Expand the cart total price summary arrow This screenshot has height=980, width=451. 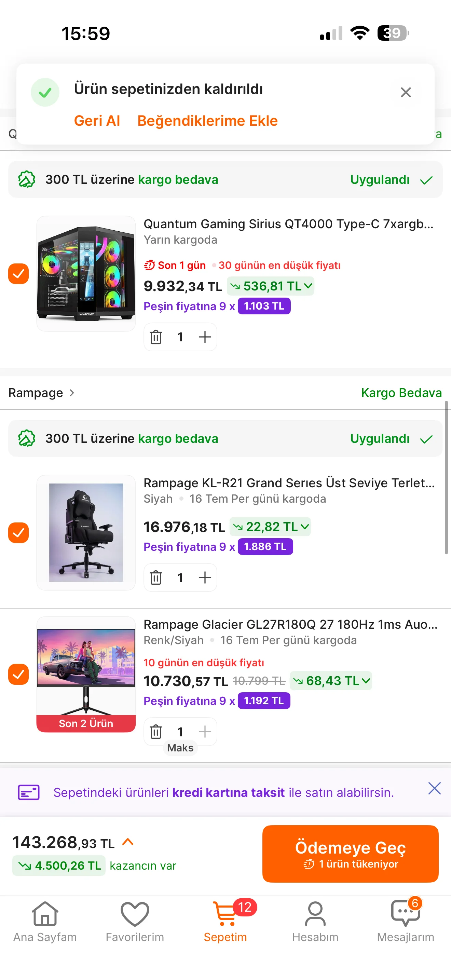128,842
